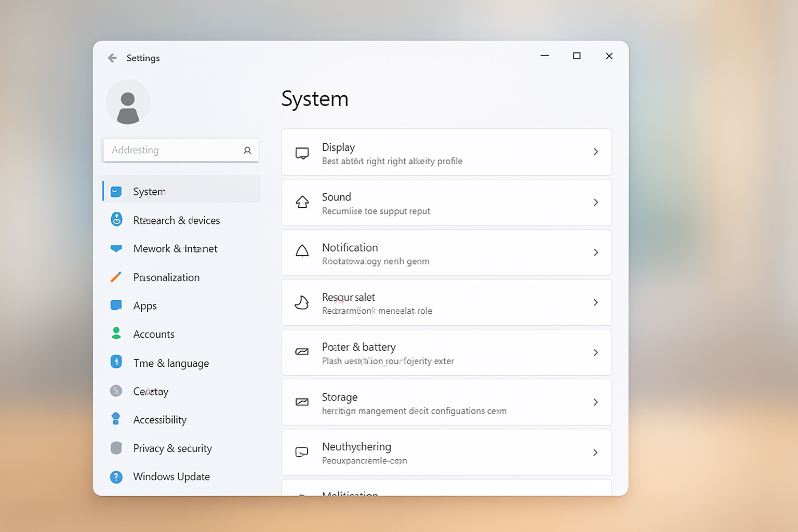Open the Sound settings card
The height and width of the screenshot is (532, 798).
point(447,203)
